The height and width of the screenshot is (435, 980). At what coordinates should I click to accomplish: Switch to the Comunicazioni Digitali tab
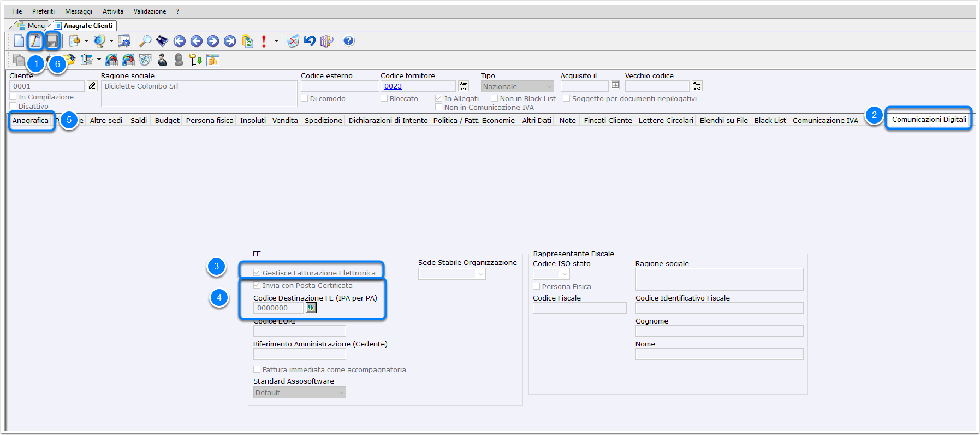[929, 119]
